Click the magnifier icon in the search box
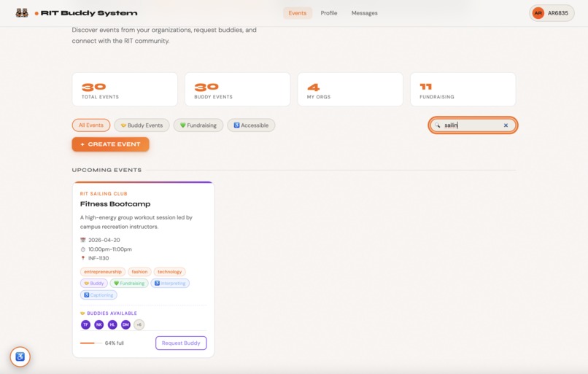588x374 pixels. click(437, 125)
